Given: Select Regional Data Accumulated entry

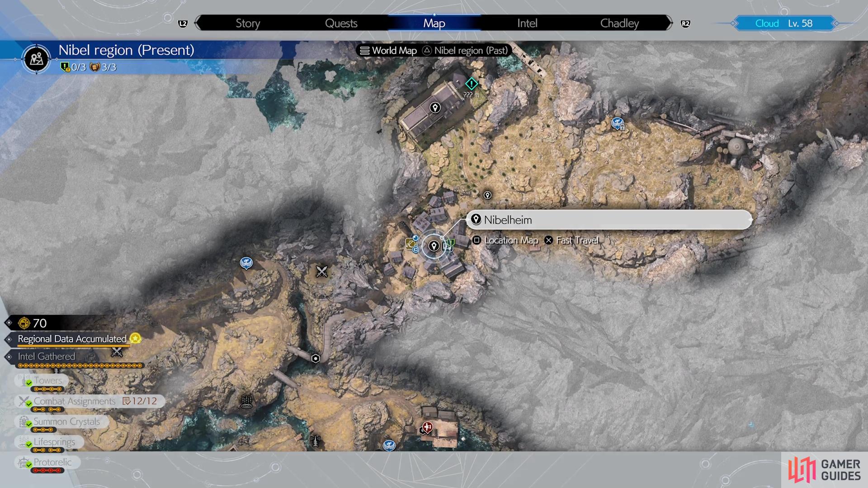Looking at the screenshot, I should pyautogui.click(x=72, y=339).
